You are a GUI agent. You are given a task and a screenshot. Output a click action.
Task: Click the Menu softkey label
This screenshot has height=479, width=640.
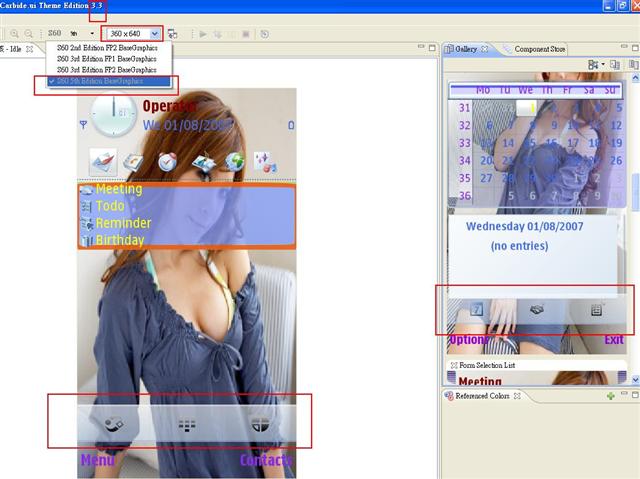[x=97, y=461]
